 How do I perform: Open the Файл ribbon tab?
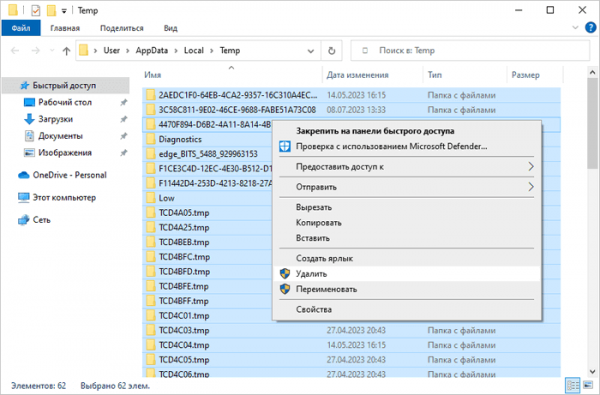pos(21,28)
